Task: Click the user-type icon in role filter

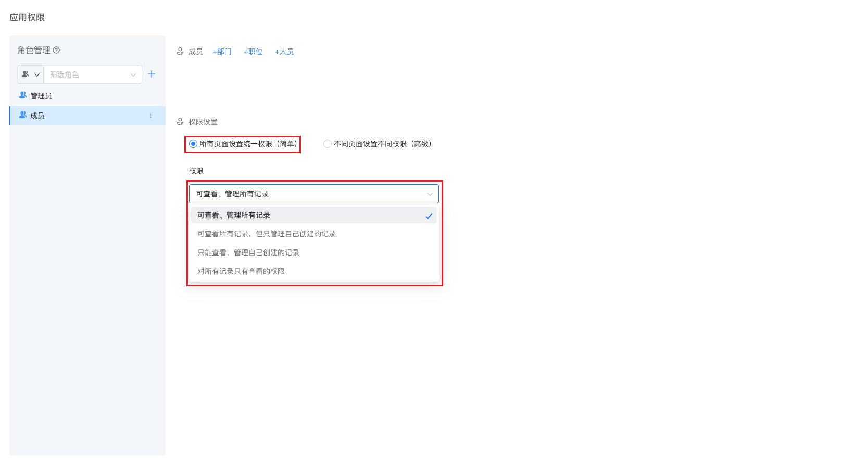Action: 25,74
